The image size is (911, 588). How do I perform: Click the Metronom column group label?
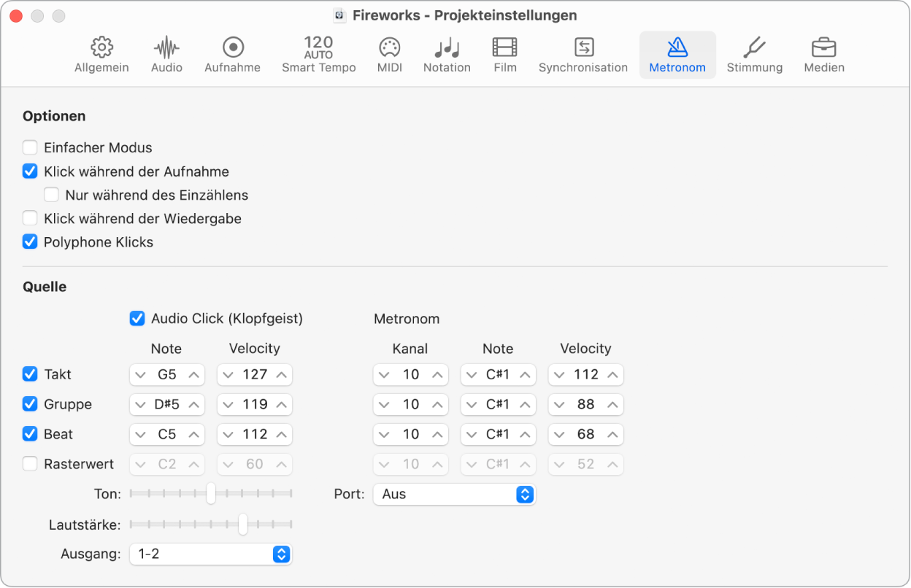coord(407,319)
